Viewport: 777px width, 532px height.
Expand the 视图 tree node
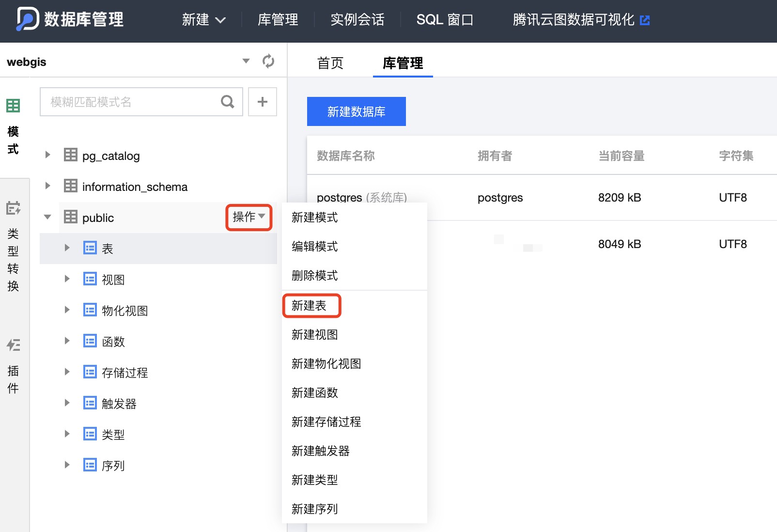pos(67,279)
